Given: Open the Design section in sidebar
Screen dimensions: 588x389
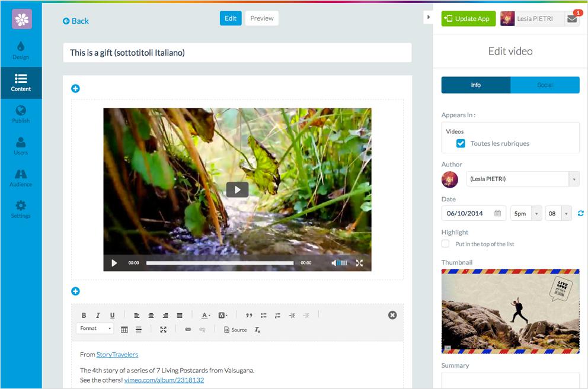Looking at the screenshot, I should pyautogui.click(x=21, y=50).
